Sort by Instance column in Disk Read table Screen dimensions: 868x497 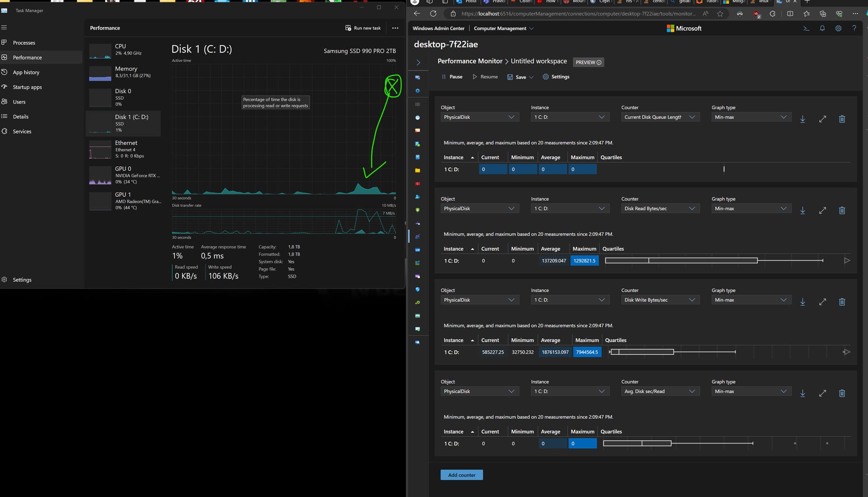tap(453, 249)
